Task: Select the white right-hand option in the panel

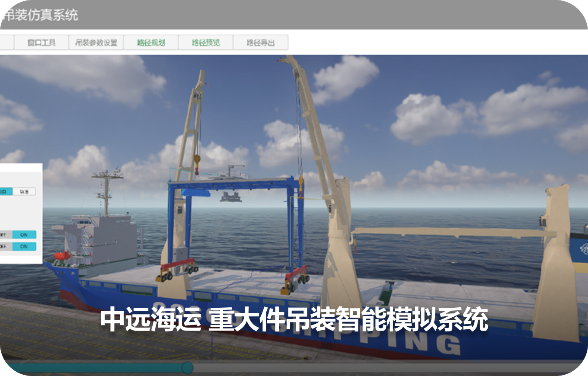Action: point(24,191)
